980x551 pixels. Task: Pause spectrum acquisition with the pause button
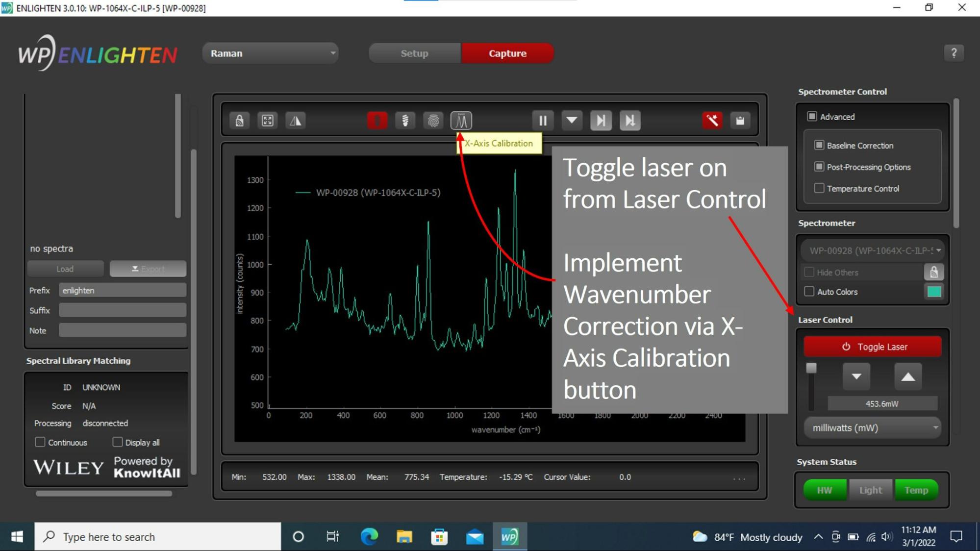pyautogui.click(x=543, y=121)
